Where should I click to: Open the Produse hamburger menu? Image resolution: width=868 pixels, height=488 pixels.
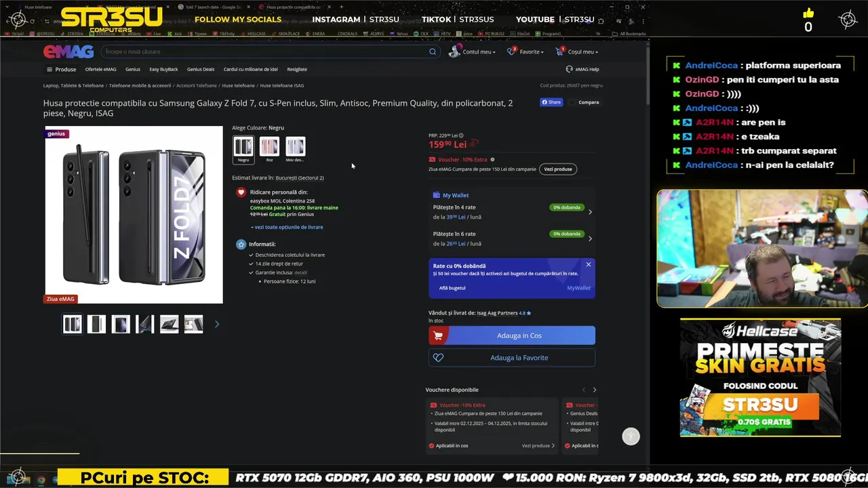(61, 69)
